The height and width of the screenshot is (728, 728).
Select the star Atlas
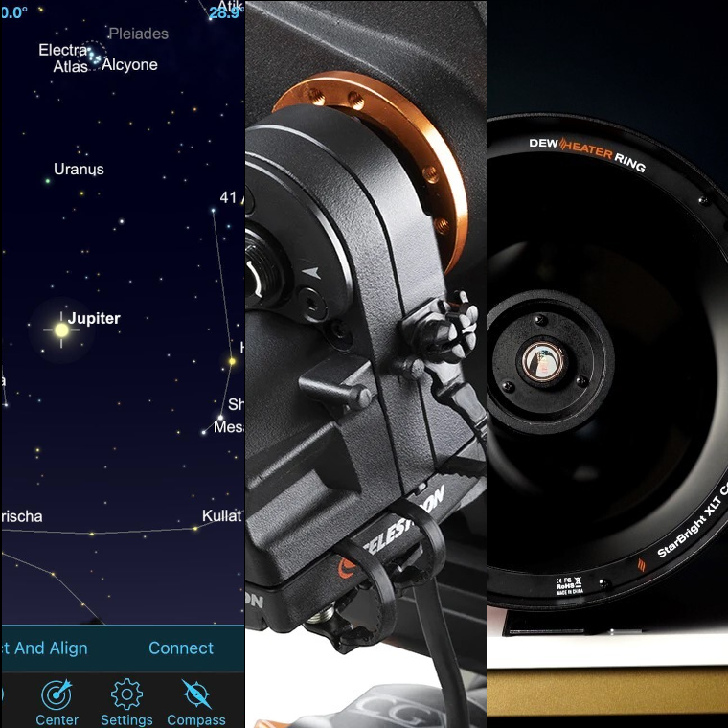coord(70,67)
